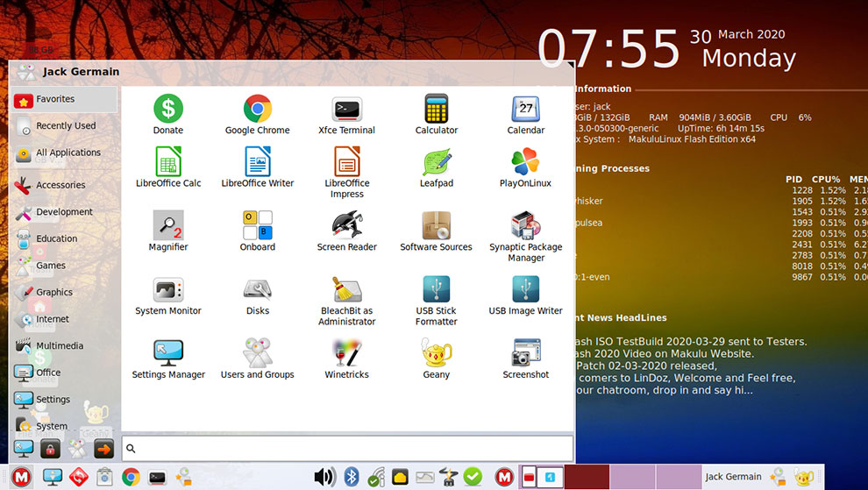Click the show desktop taskbar icon
The height and width of the screenshot is (490, 868).
(x=52, y=477)
